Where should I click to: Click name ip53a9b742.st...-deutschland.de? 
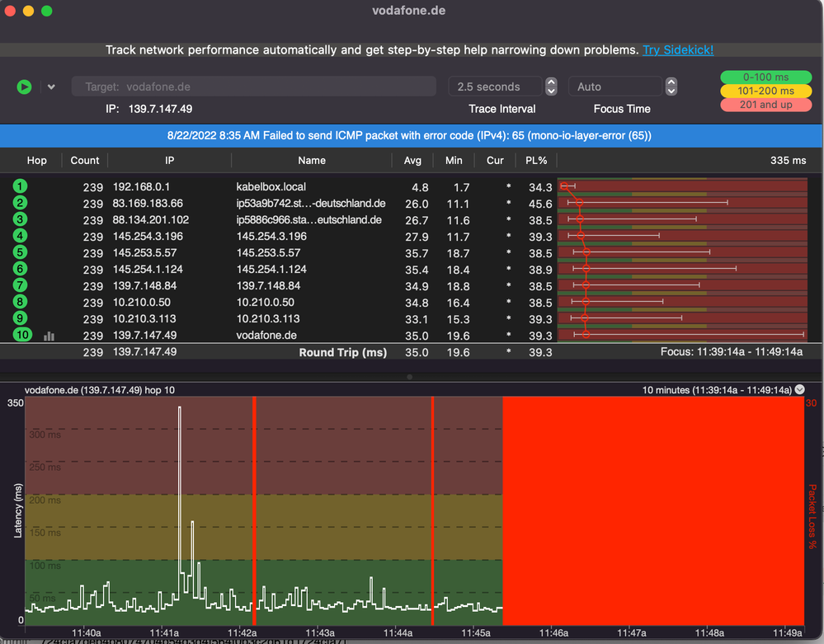pos(311,204)
